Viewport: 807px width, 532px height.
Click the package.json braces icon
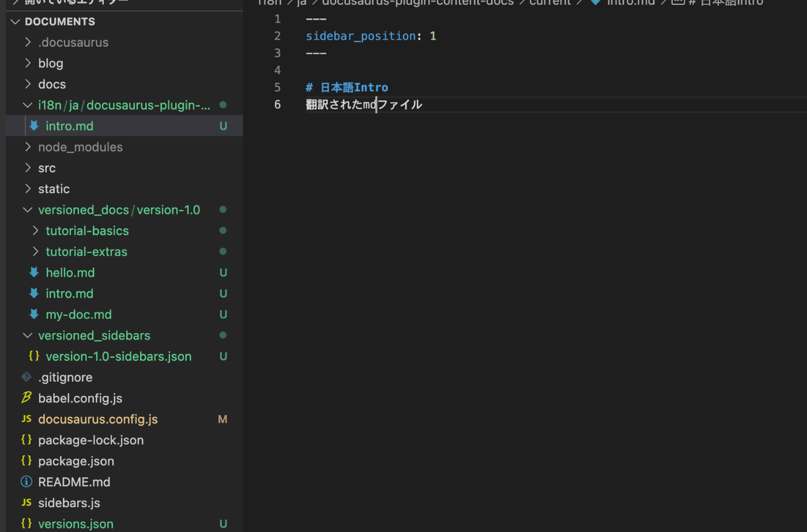(x=27, y=461)
